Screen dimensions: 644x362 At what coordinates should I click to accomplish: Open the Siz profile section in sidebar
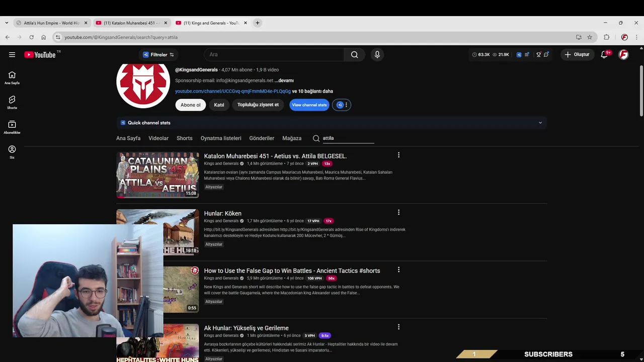click(12, 152)
